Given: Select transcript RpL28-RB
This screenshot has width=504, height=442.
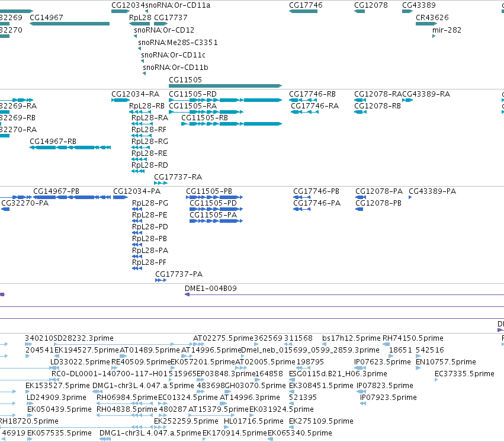Looking at the screenshot, I should pyautogui.click(x=147, y=106).
